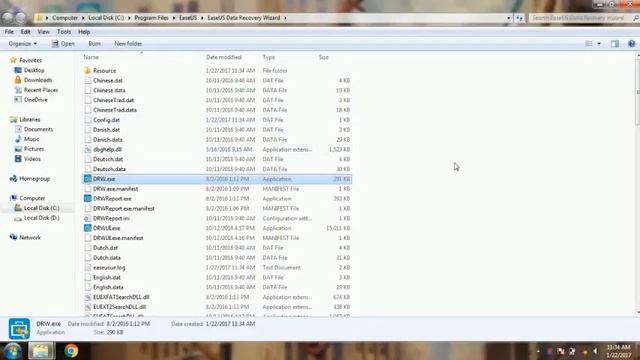Viewport: 640px width, 360px height.
Task: Click the Open toolbar button
Action: pyautogui.click(x=63, y=44)
